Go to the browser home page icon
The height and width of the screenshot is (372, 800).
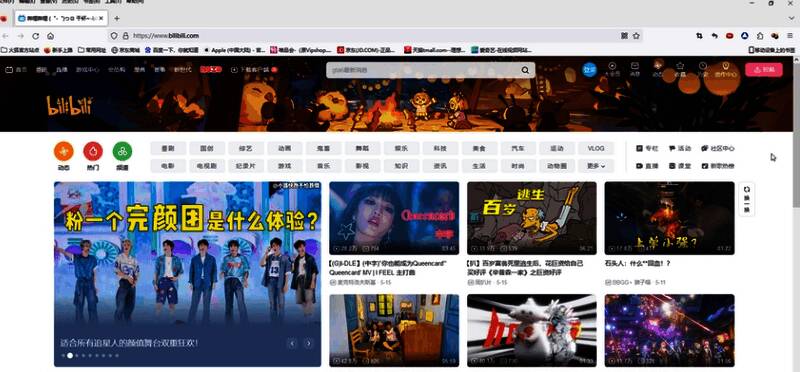click(51, 36)
